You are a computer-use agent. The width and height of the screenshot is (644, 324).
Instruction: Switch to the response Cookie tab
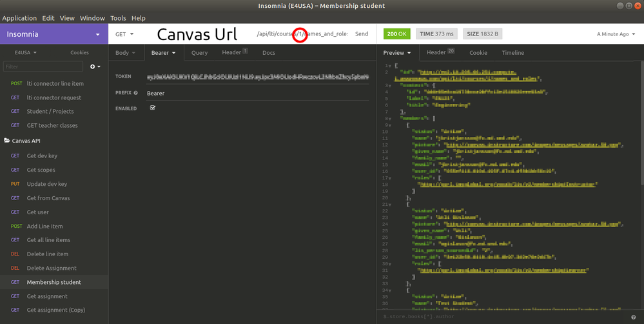(x=478, y=53)
